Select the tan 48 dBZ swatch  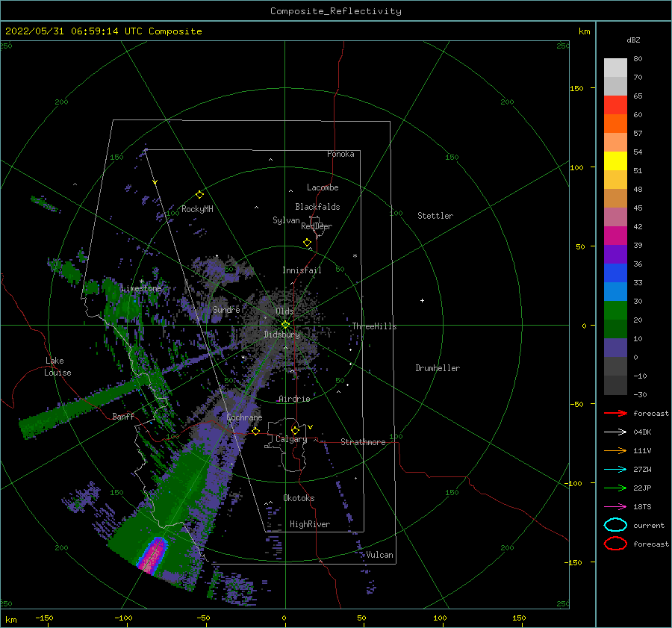[x=615, y=198]
